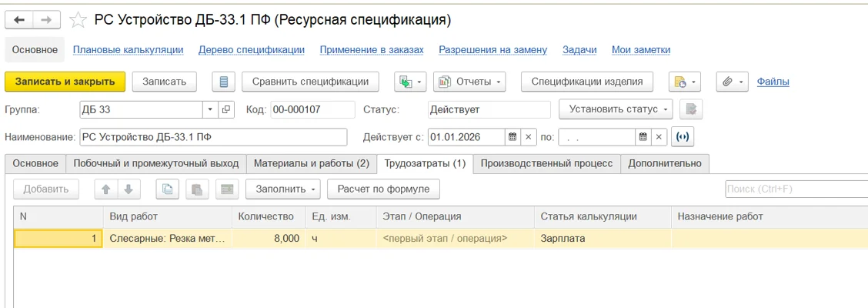Click the Статус field Действует

click(489, 109)
